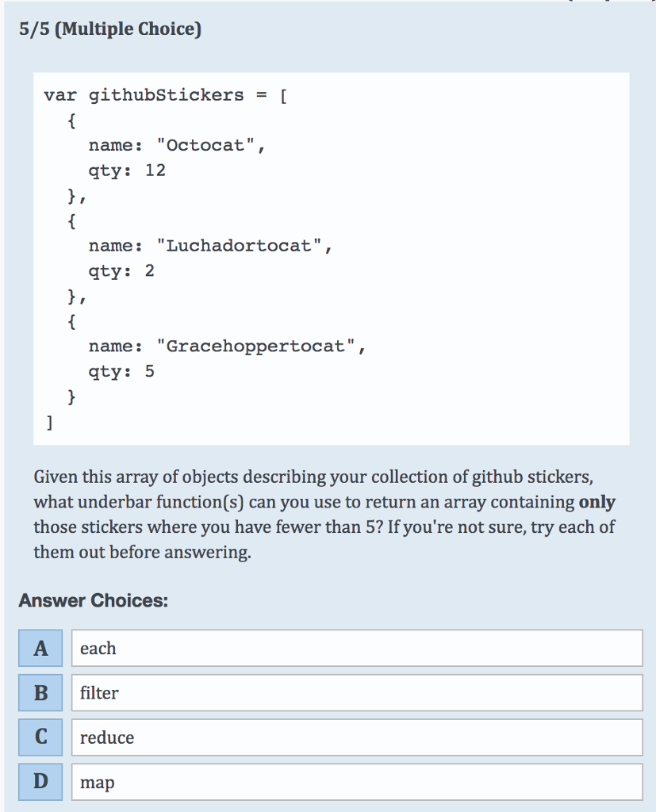The image size is (656, 812).
Task: Click the githubStickers variable name in code
Action: [x=167, y=96]
